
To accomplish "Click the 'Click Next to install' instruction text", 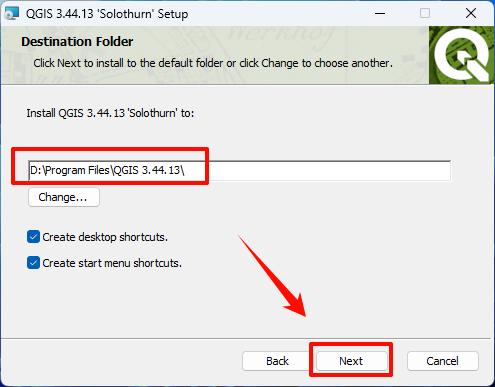I will [213, 63].
